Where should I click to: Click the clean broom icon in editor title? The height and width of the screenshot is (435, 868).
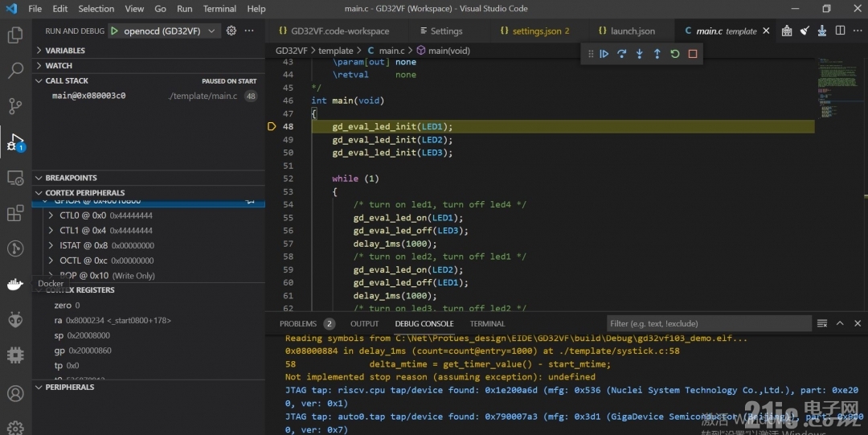[805, 31]
